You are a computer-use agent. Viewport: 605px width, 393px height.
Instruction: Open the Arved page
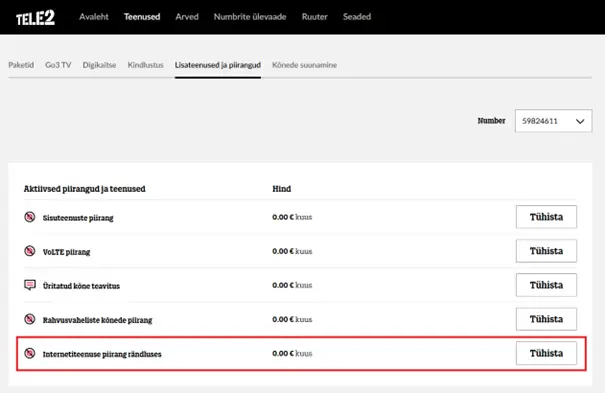click(x=187, y=17)
